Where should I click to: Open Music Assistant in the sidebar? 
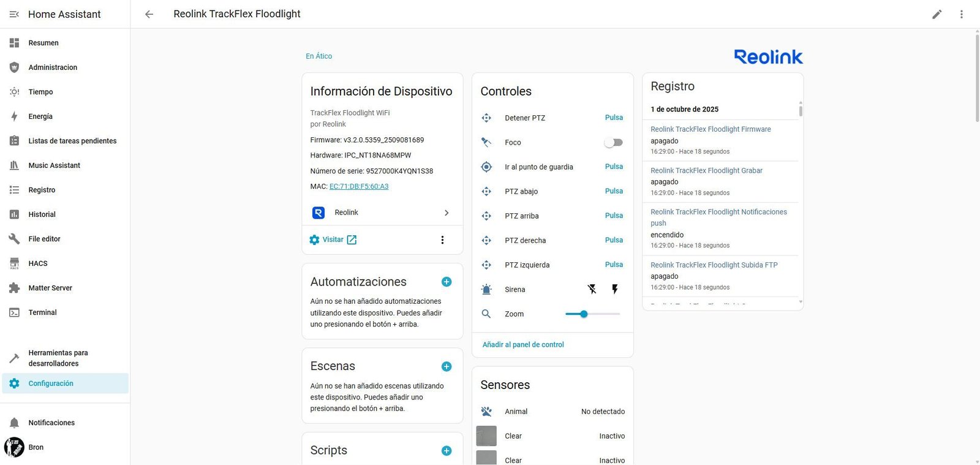pos(65,165)
